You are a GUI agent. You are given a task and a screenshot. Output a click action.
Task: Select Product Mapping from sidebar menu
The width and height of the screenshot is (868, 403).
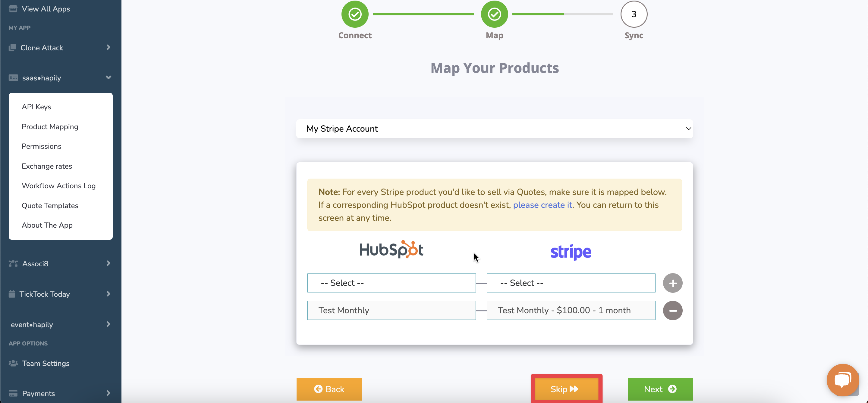50,126
